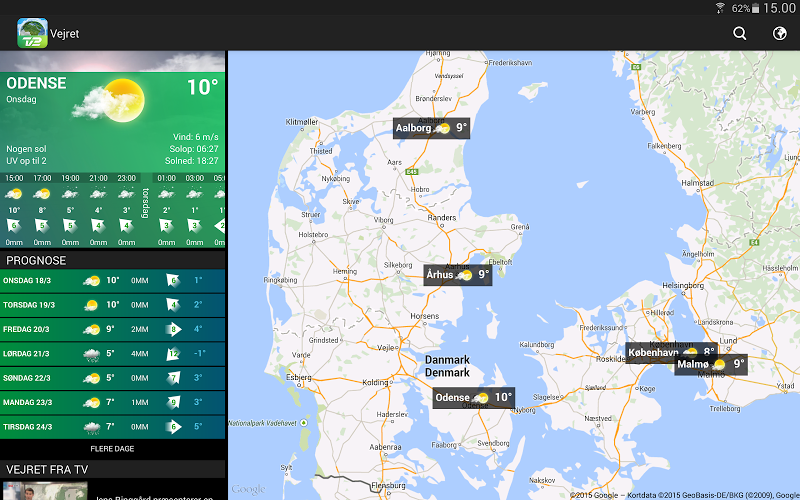Screen dimensions: 800x500
Task: Tap the 01:00 hourly weather icon
Action: [166, 194]
